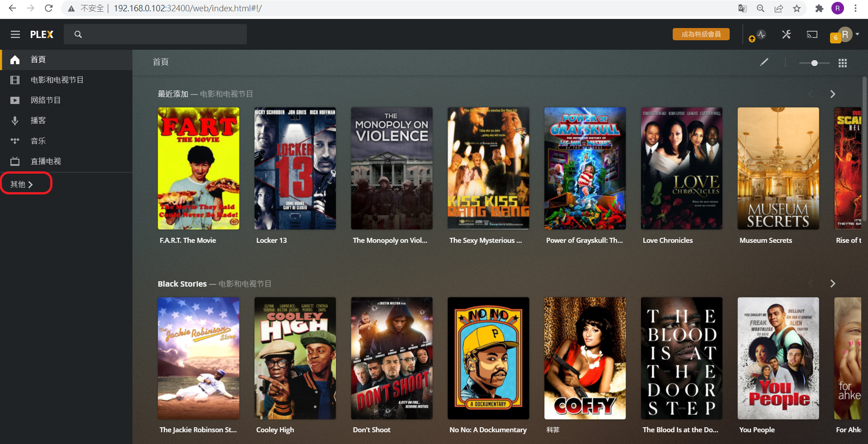Select 网络节目 in sidebar
Screen dimensions: 868x444
click(46, 100)
